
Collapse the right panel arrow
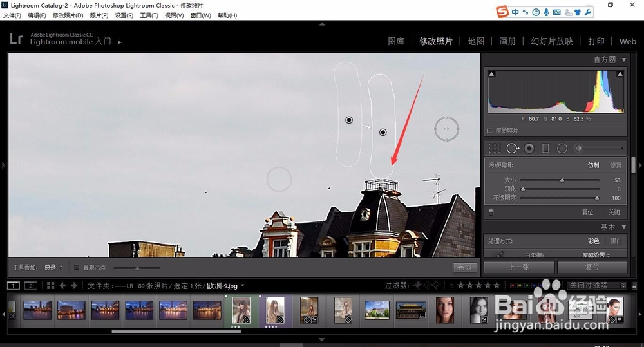coord(640,165)
